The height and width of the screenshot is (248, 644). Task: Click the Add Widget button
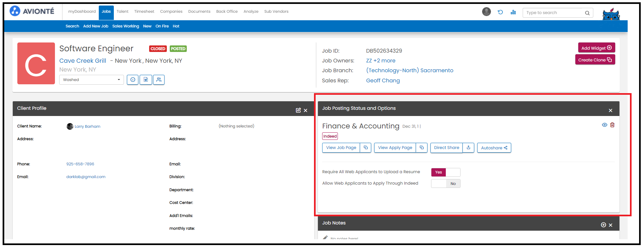coord(596,48)
